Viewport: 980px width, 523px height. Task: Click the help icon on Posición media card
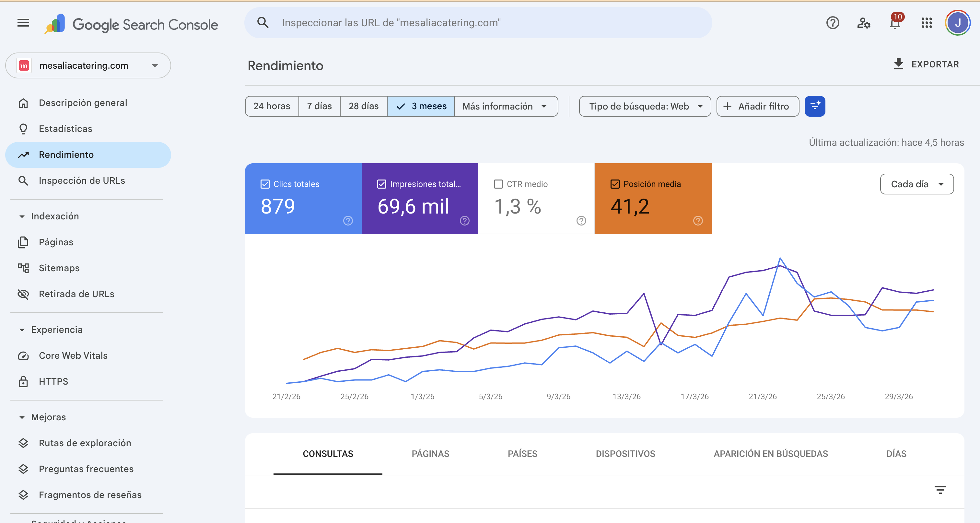tap(698, 221)
